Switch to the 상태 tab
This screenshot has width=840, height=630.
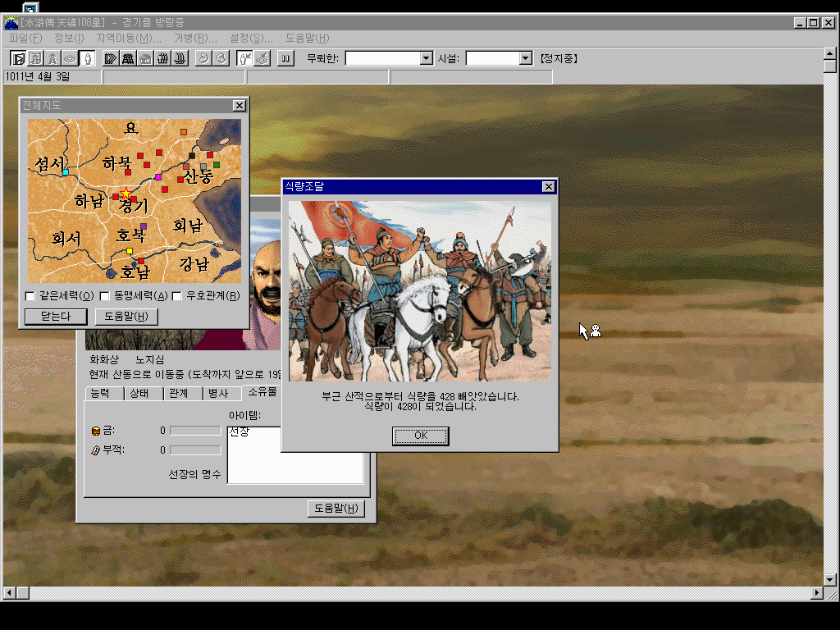coord(143,393)
